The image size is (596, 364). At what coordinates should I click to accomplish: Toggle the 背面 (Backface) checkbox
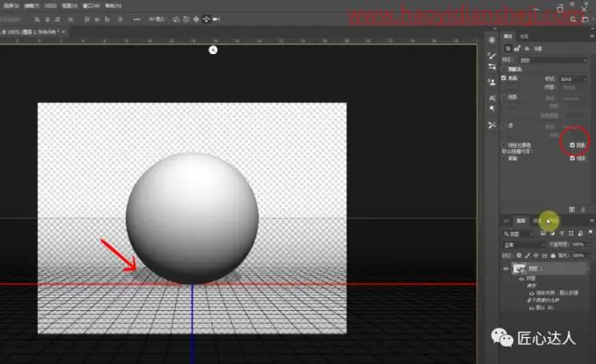(504, 158)
